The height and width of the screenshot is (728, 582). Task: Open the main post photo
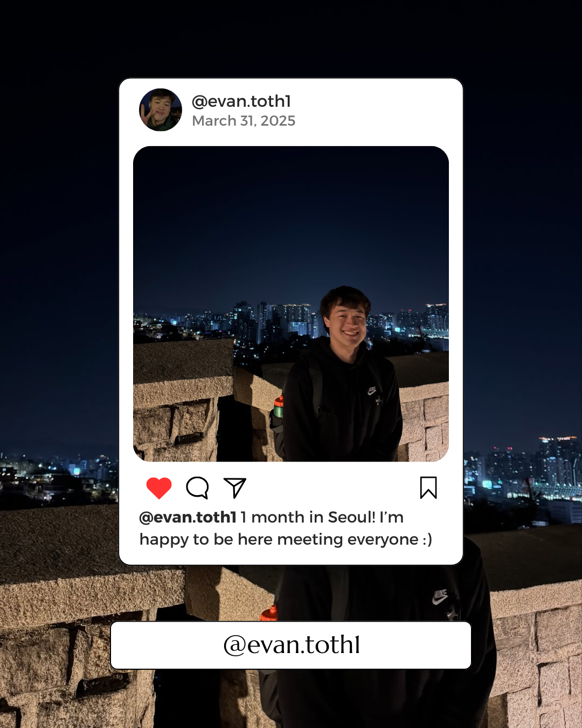[291, 304]
